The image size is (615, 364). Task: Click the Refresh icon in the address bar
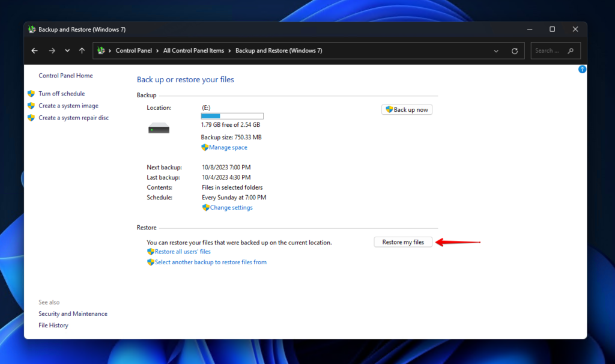515,50
